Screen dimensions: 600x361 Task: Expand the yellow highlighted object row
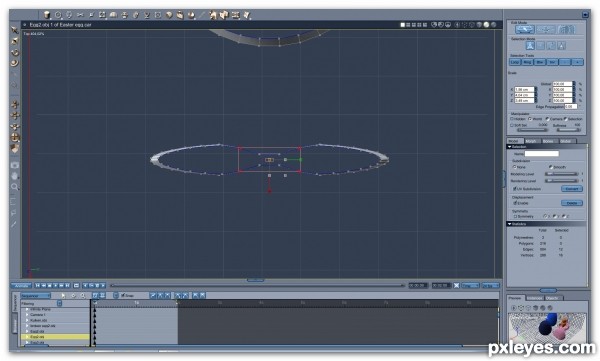point(27,337)
